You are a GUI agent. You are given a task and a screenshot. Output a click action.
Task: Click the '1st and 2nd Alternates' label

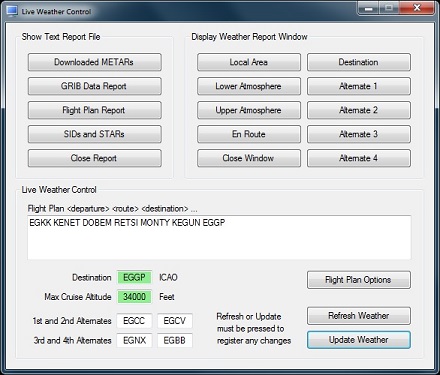pos(72,321)
